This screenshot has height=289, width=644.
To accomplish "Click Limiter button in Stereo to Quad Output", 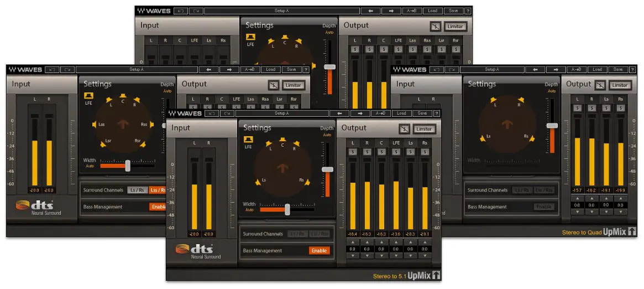I will [x=620, y=85].
